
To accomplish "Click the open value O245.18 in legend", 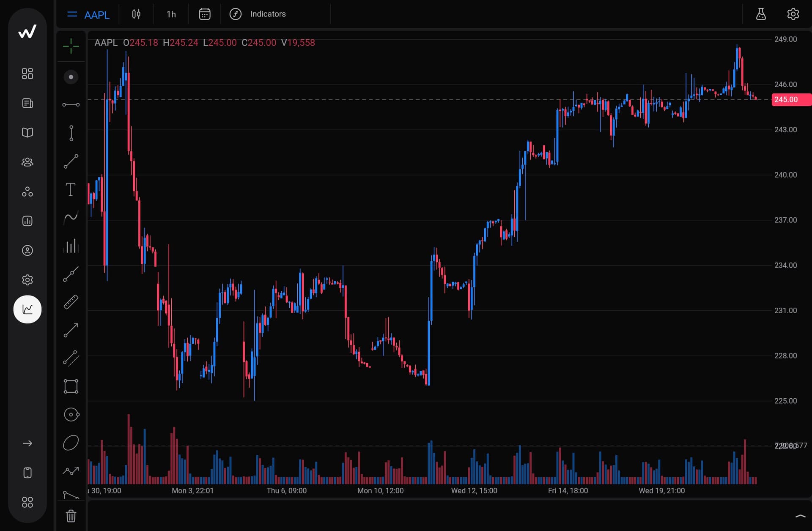I will [140, 43].
